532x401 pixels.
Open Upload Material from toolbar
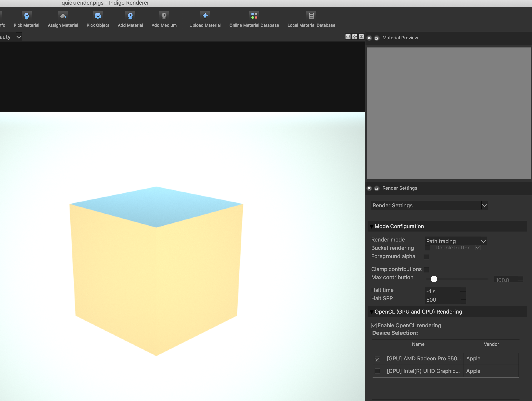pyautogui.click(x=205, y=16)
